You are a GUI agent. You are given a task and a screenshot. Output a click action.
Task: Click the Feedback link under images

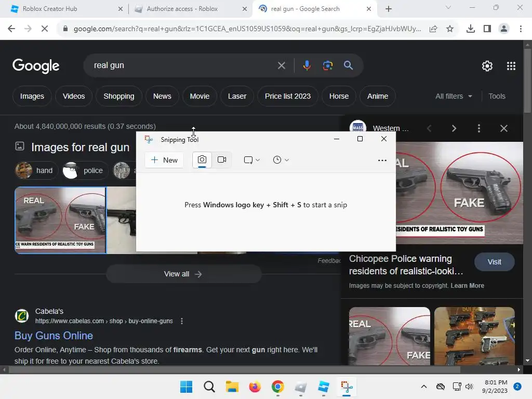tap(329, 261)
